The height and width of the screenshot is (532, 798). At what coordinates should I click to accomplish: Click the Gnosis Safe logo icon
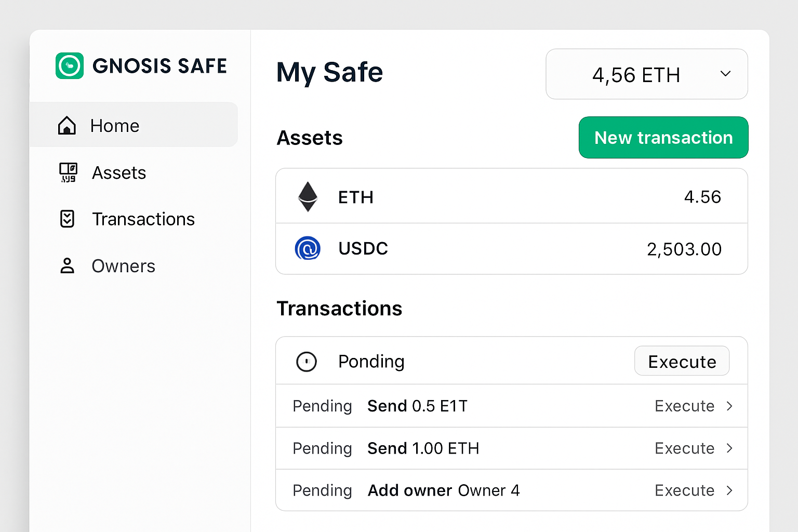[x=70, y=65]
